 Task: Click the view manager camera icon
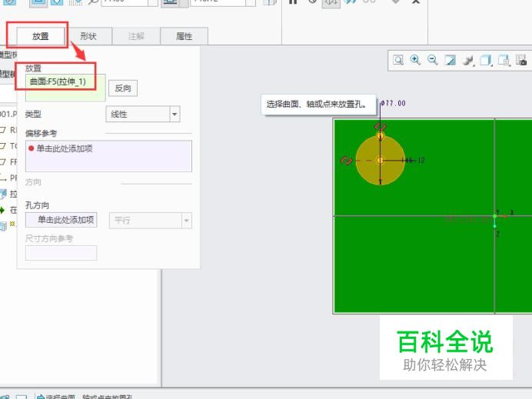coord(521,61)
